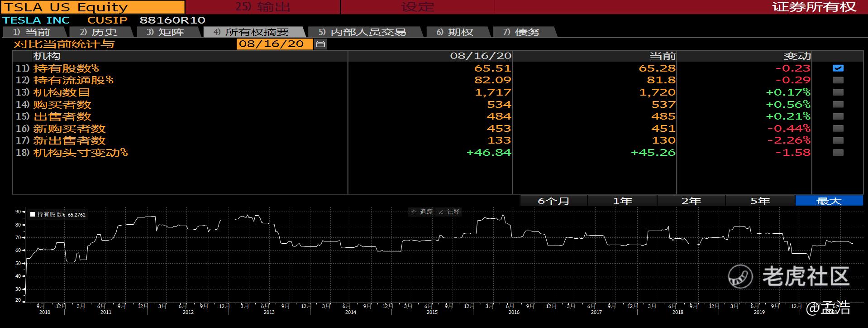This screenshot has height=328, width=868.
Task: Click the 当前 column header in table
Action: point(662,56)
